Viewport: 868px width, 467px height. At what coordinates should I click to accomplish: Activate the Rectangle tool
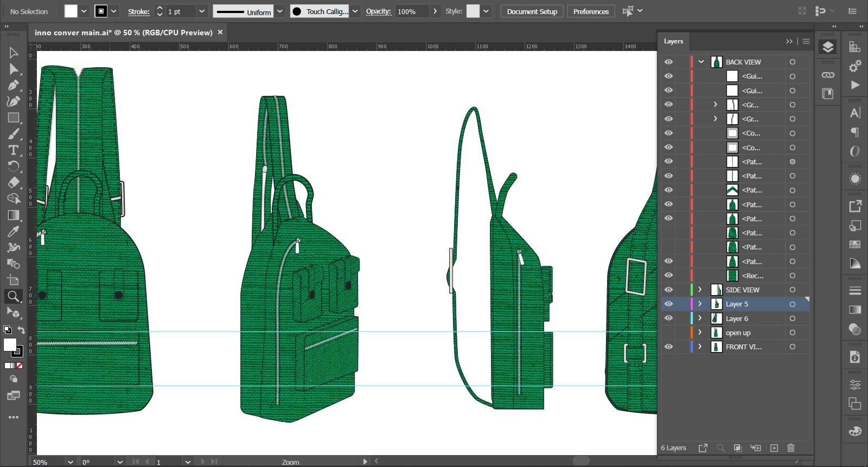pos(14,118)
